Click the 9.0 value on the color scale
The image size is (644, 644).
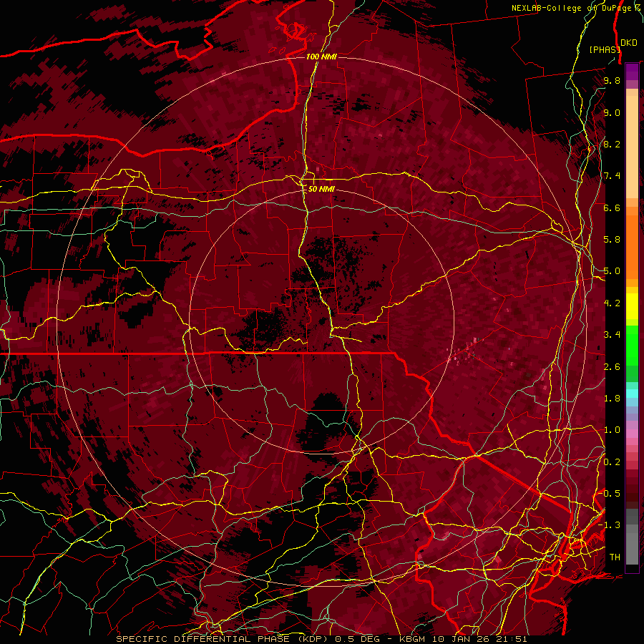click(612, 112)
